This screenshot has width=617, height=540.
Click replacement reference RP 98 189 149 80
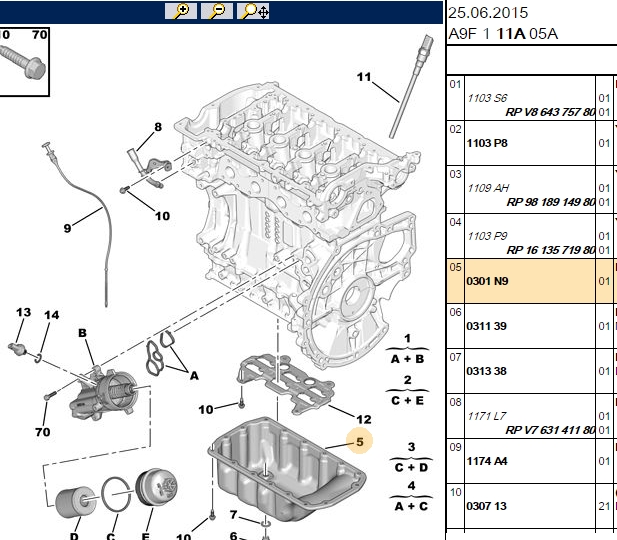click(x=551, y=202)
